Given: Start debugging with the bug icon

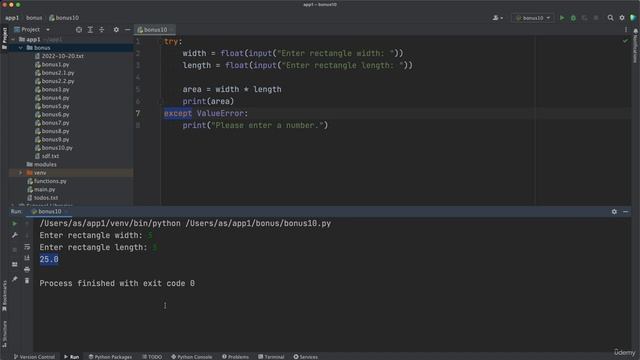Looking at the screenshot, I should pos(573,18).
